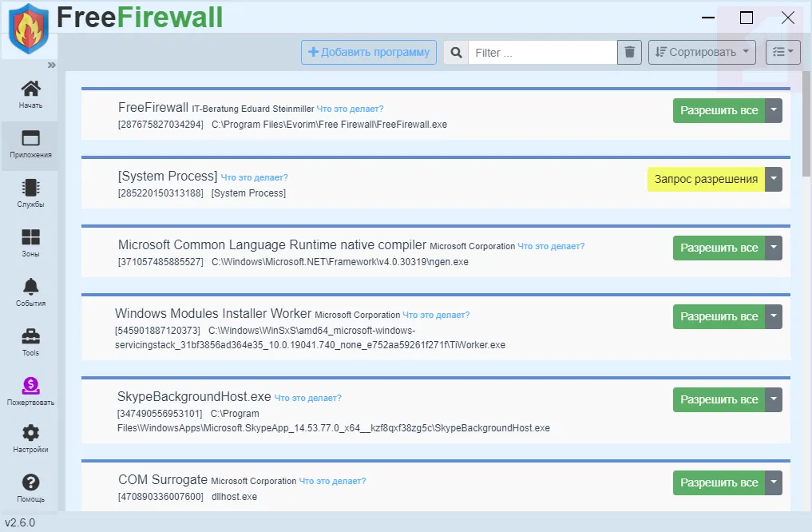
Task: Expand the SkypeBackgroundHost rule dropdown arrow
Action: pyautogui.click(x=774, y=399)
